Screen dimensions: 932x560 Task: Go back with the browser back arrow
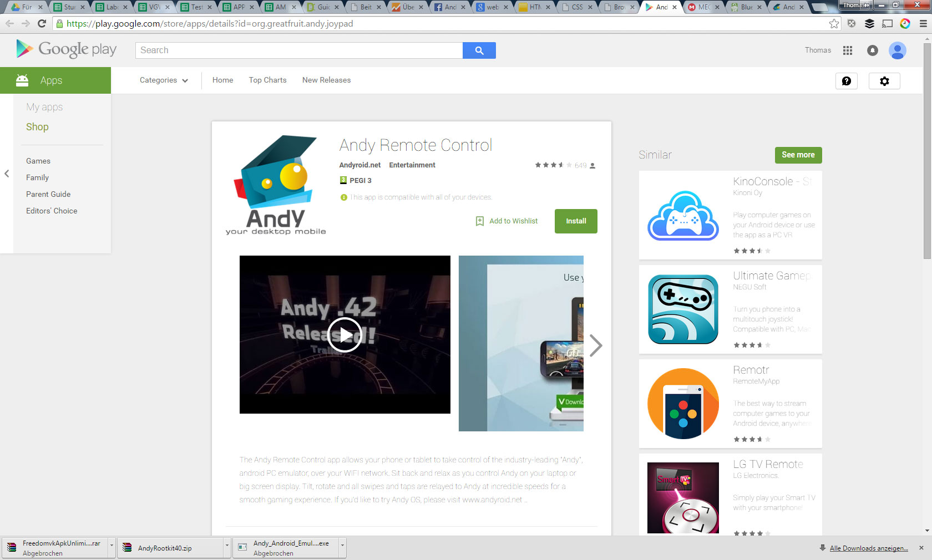9,24
